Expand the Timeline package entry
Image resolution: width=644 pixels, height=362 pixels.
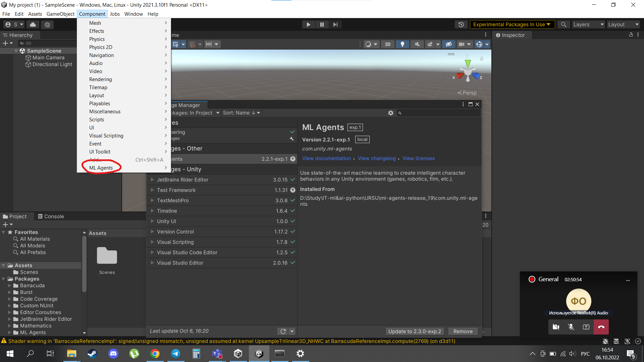click(x=152, y=211)
